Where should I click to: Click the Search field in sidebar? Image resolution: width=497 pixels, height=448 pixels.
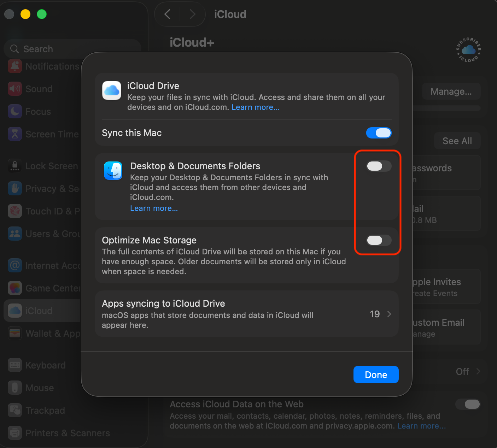pyautogui.click(x=72, y=49)
